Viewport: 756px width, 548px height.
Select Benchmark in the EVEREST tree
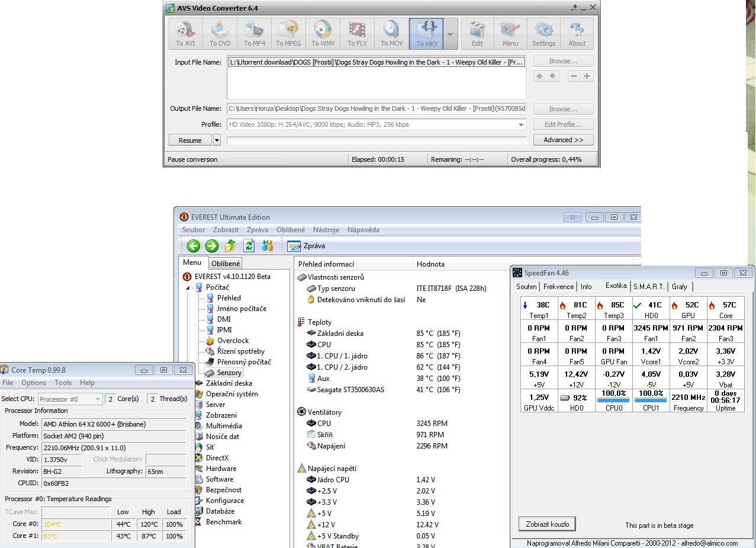click(223, 522)
